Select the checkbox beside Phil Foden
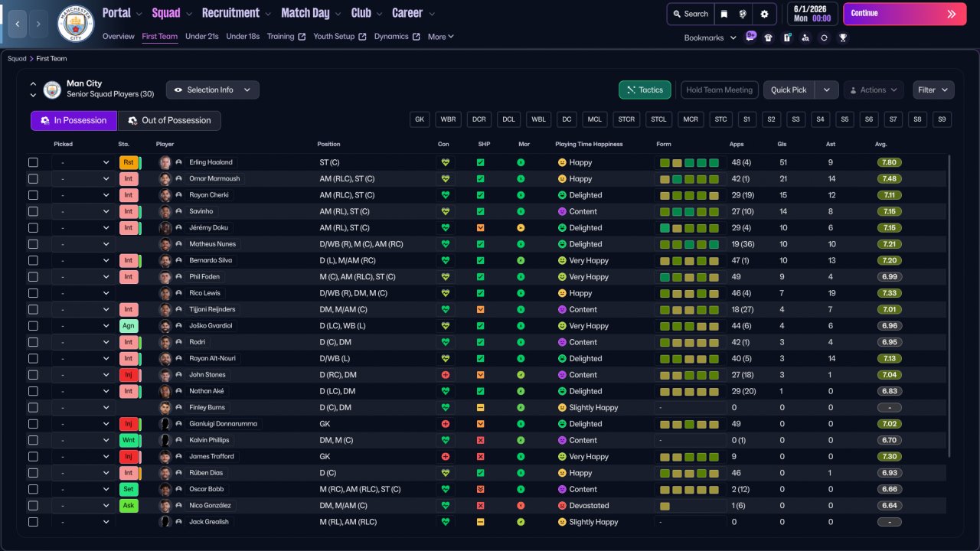The image size is (980, 551). tap(33, 277)
